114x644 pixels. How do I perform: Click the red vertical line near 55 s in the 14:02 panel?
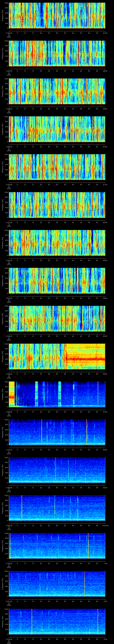pyautogui.click(x=98, y=621)
